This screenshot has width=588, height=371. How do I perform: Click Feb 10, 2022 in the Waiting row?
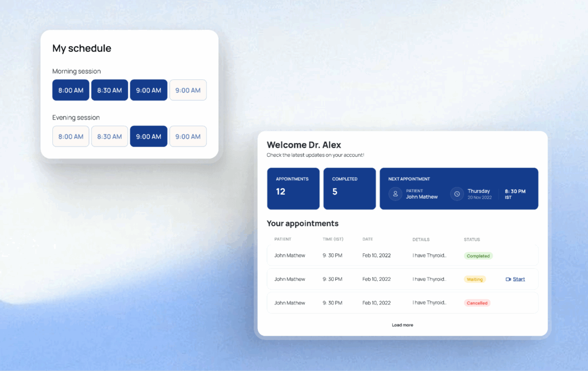click(x=377, y=279)
